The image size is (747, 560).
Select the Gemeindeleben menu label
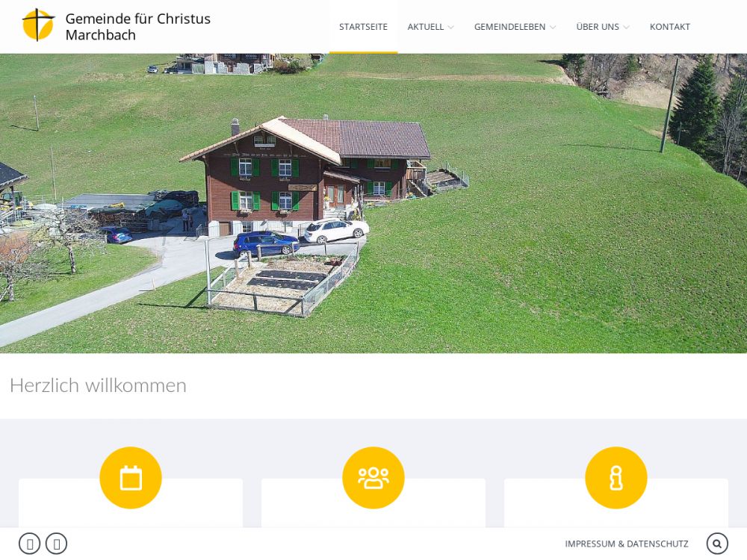509,27
